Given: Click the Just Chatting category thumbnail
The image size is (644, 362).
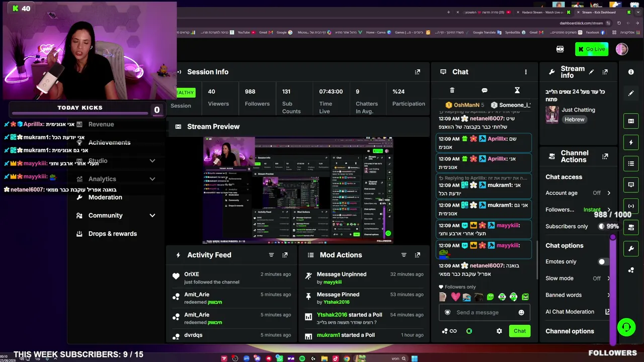Looking at the screenshot, I should click(x=552, y=114).
